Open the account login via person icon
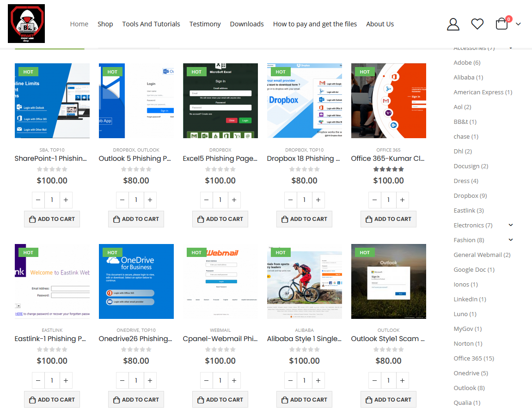This screenshot has width=532, height=409. tap(453, 24)
